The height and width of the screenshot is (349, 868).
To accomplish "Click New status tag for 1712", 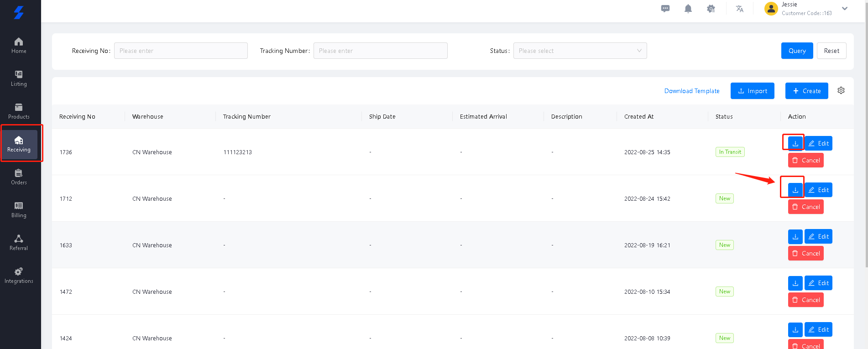I will click(725, 198).
